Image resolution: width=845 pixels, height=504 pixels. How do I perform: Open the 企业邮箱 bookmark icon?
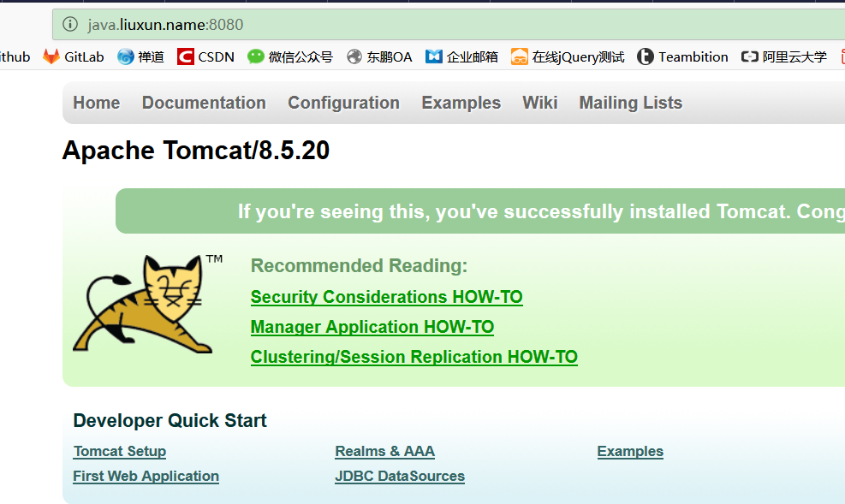click(x=434, y=56)
